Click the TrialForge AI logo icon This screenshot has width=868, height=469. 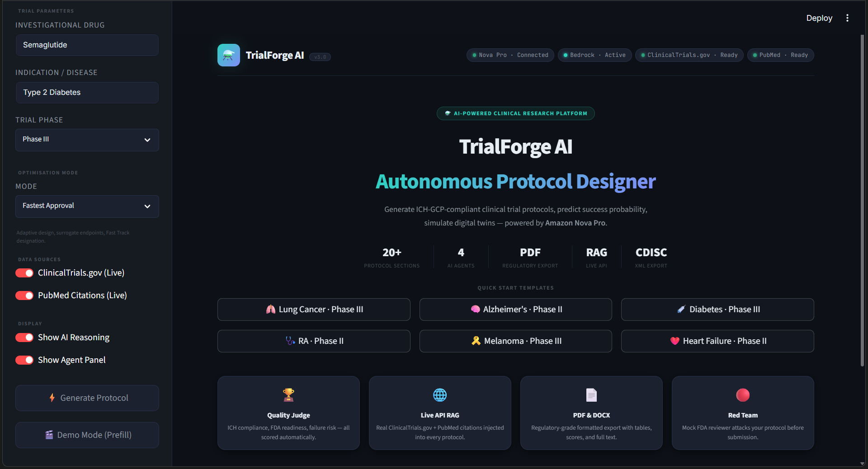229,55
